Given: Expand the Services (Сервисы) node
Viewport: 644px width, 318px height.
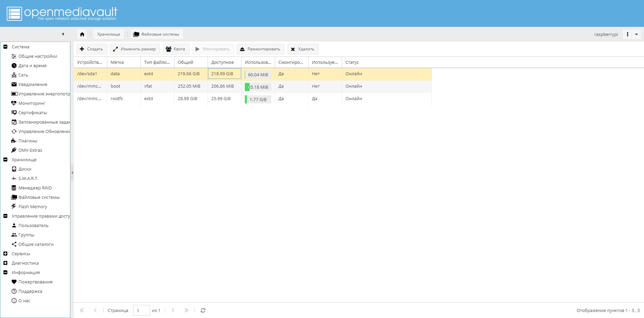Looking at the screenshot, I should [5, 254].
